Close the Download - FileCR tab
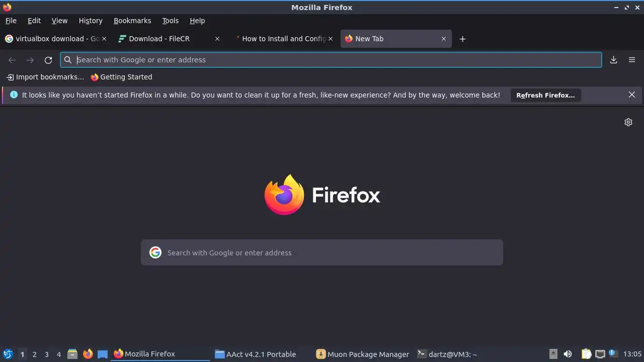 click(217, 39)
